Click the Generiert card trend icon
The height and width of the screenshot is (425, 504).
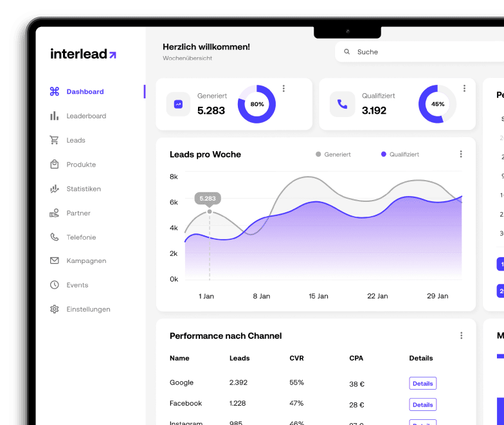point(179,104)
